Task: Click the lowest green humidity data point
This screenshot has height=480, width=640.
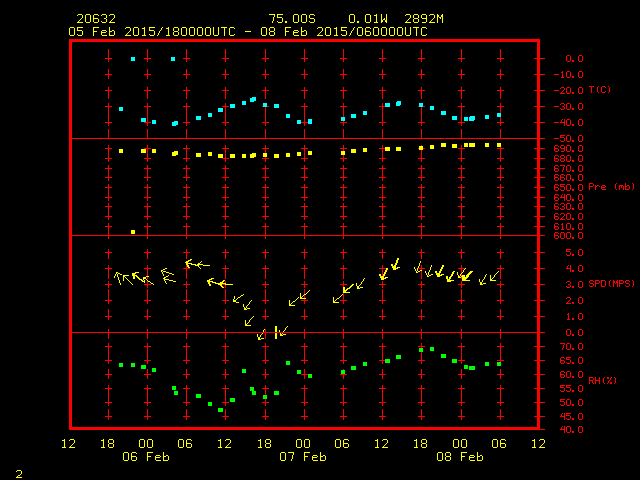Action: click(221, 410)
